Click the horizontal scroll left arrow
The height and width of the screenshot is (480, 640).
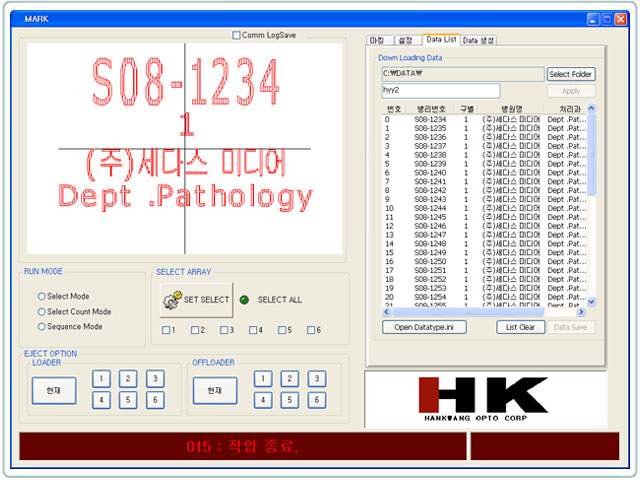(x=387, y=312)
